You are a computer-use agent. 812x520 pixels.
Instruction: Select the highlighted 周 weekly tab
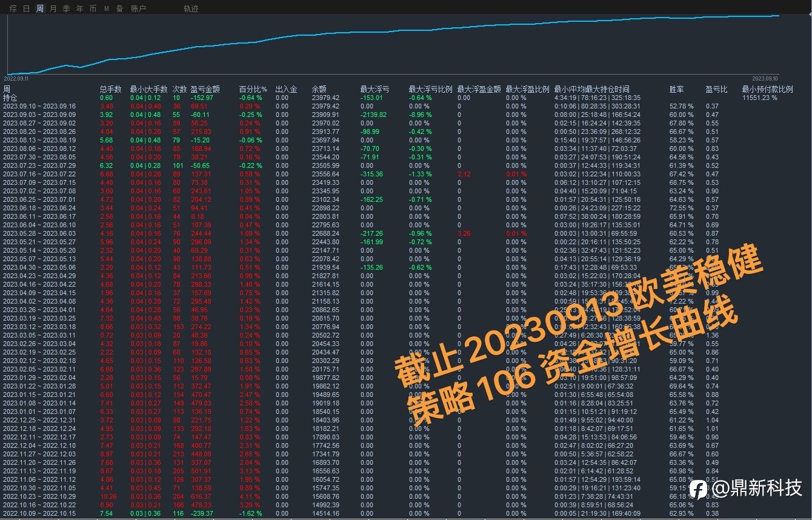40,8
